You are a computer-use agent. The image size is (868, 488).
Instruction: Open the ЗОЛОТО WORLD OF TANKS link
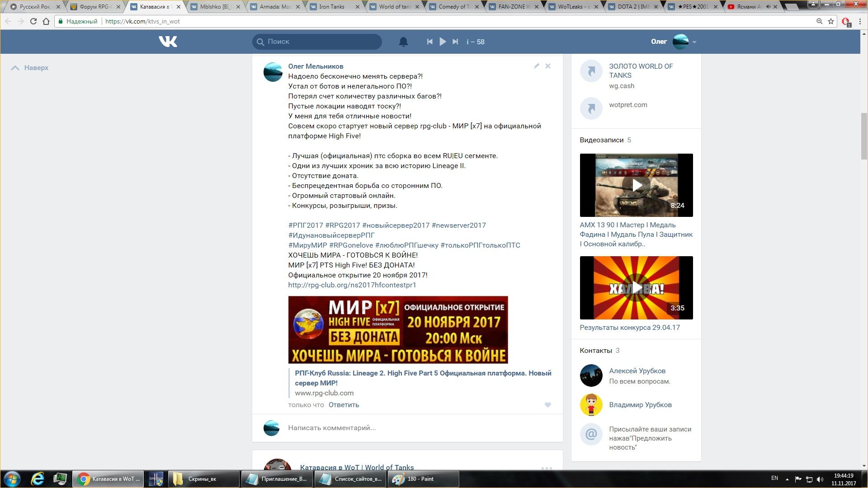pos(641,71)
